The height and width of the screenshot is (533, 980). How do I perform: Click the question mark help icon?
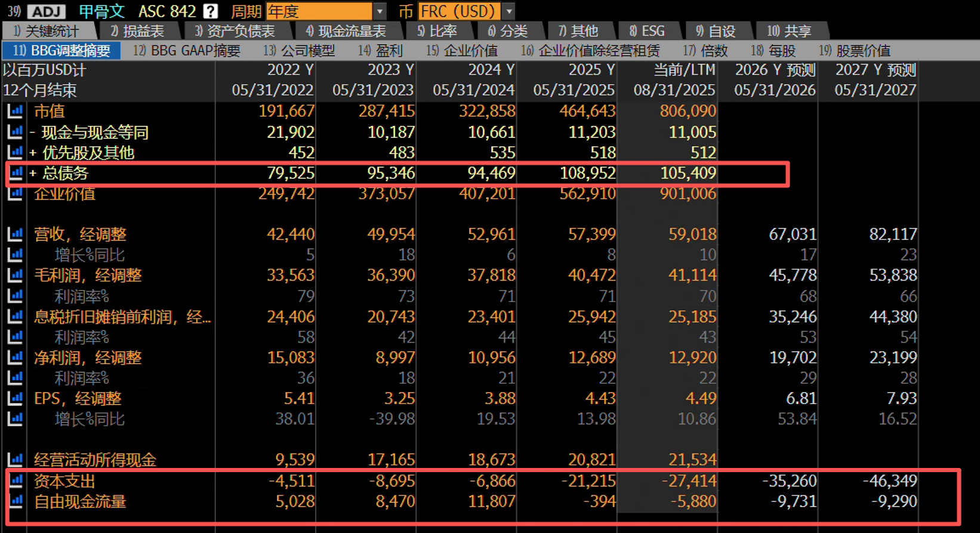pos(210,11)
